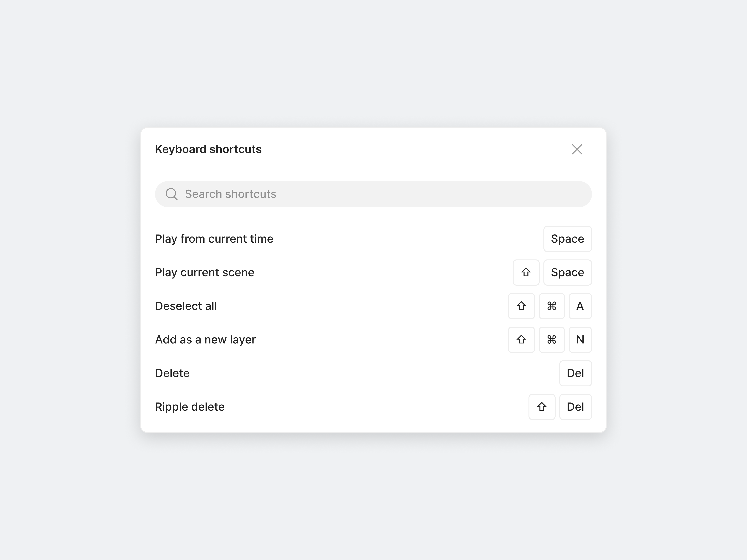Click the N key badge

(x=580, y=340)
